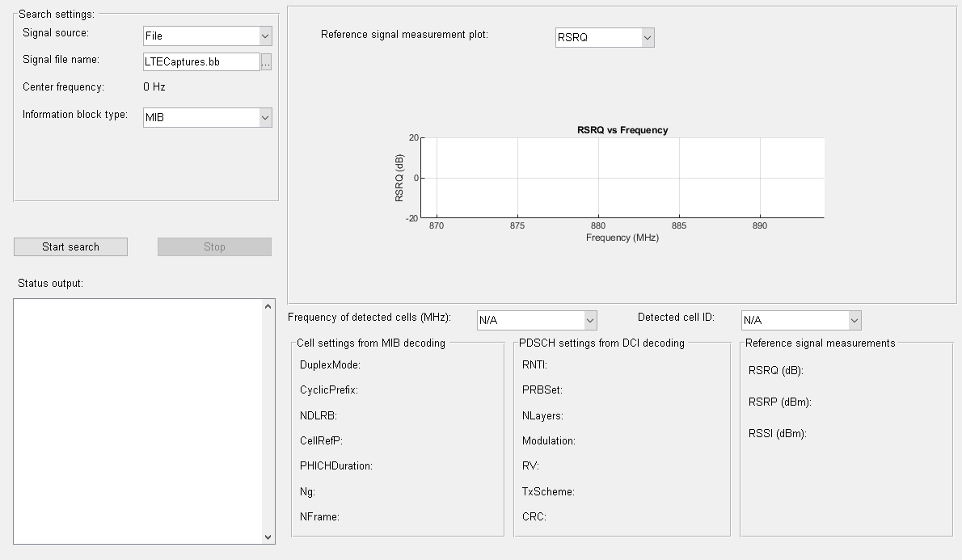Expand the Information block type dropdown

(x=207, y=117)
